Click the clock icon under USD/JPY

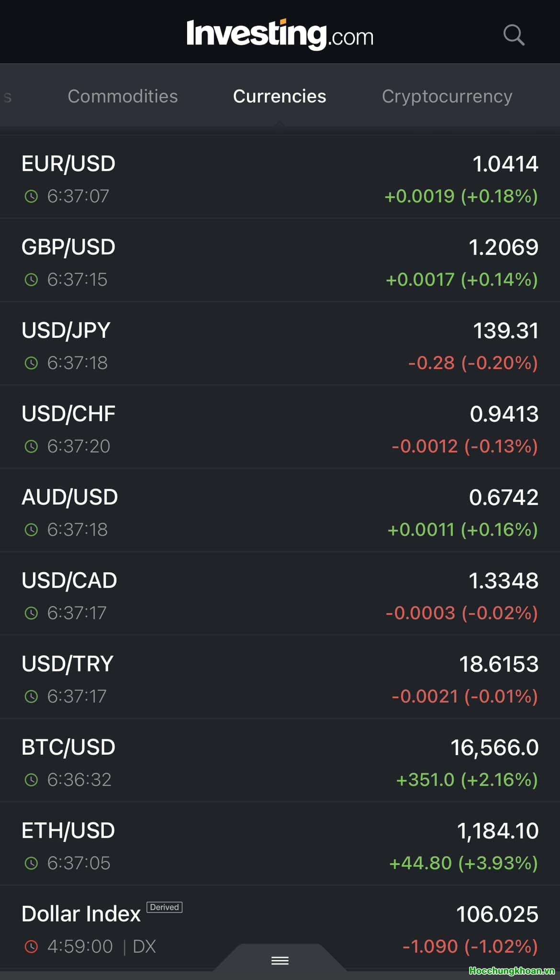pyautogui.click(x=31, y=363)
